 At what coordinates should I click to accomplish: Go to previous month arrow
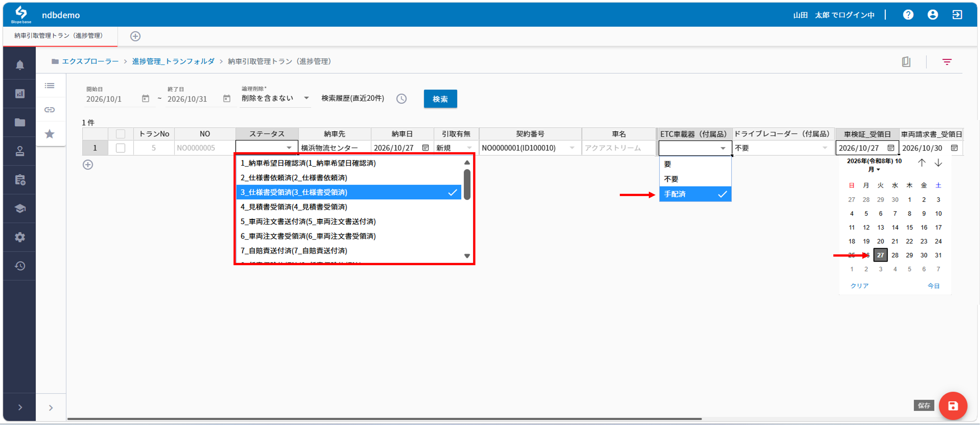(x=921, y=163)
